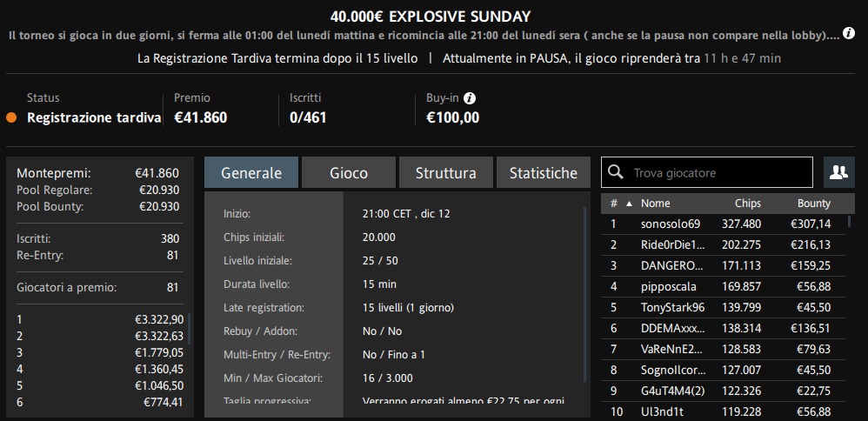
Task: Click fourth place prize €1.360,45
Action: tap(159, 369)
